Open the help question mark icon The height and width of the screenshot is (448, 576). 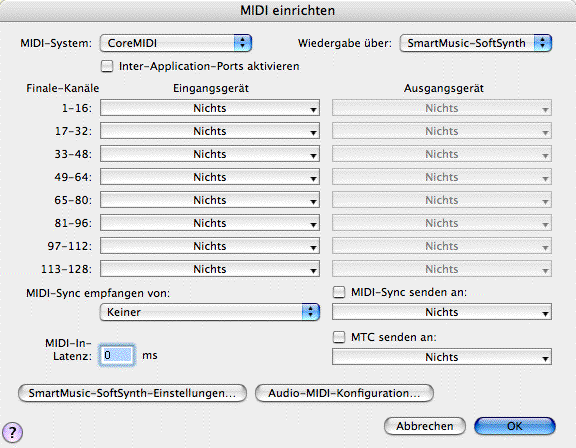(x=12, y=432)
